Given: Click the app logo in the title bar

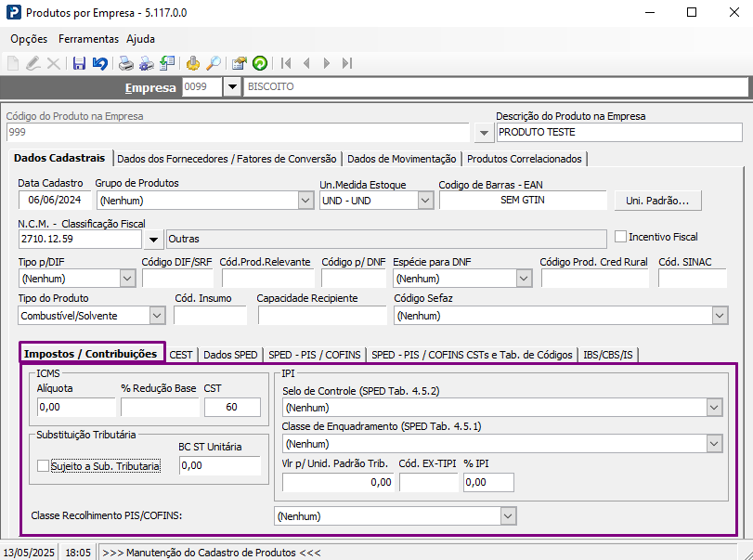Looking at the screenshot, I should 13,12.
